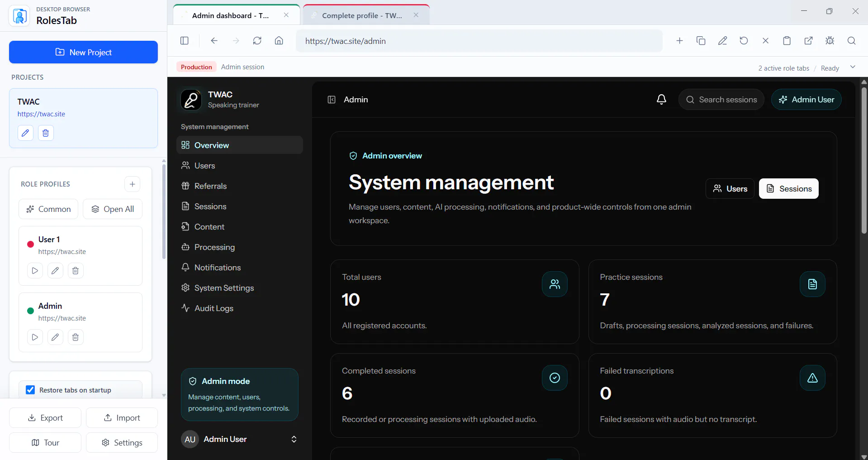Viewport: 868px width, 460px height.
Task: Reload the current page
Action: click(x=257, y=41)
